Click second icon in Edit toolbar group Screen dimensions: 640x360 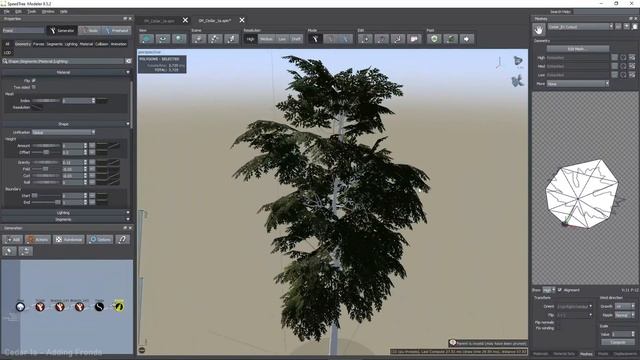point(382,39)
